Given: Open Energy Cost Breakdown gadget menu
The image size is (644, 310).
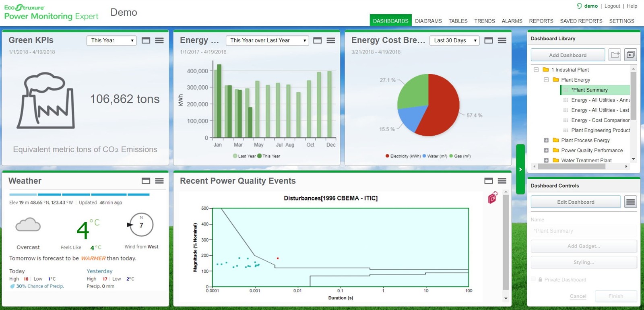Looking at the screenshot, I should (x=502, y=40).
